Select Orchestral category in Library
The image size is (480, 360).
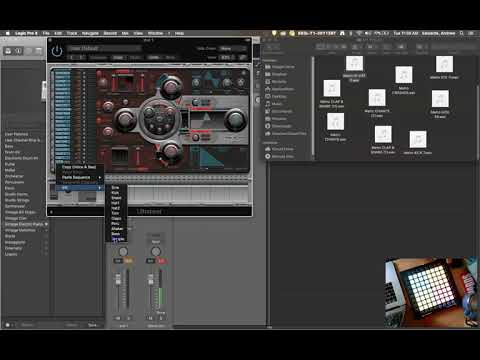tap(14, 176)
